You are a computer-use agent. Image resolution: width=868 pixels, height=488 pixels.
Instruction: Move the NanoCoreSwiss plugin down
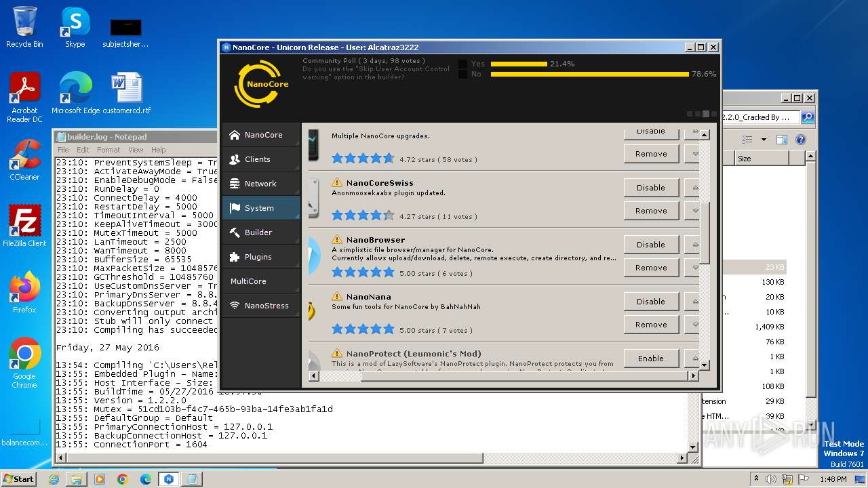[692, 211]
